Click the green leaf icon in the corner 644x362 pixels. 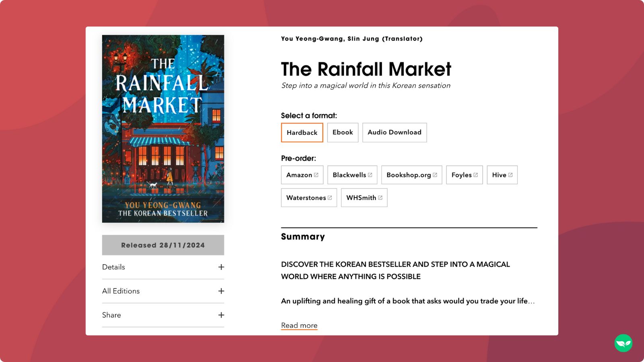click(623, 343)
